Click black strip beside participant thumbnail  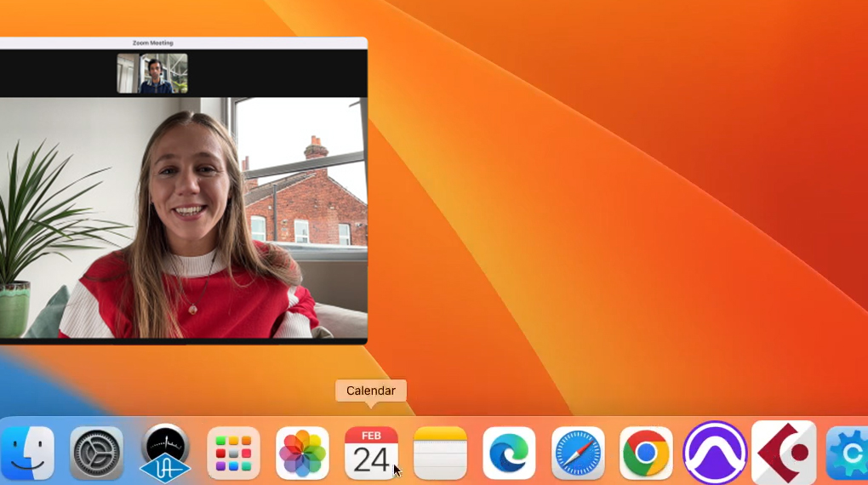(281, 73)
